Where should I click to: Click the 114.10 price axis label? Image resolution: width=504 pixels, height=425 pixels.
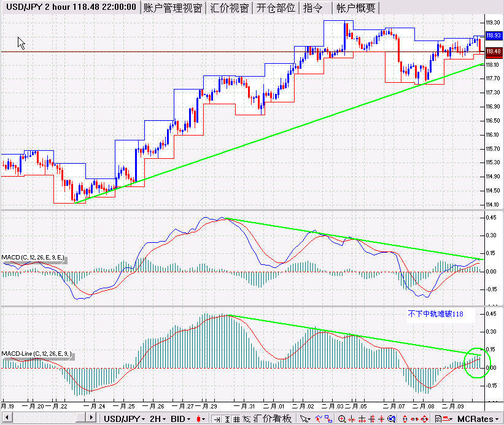(x=492, y=204)
